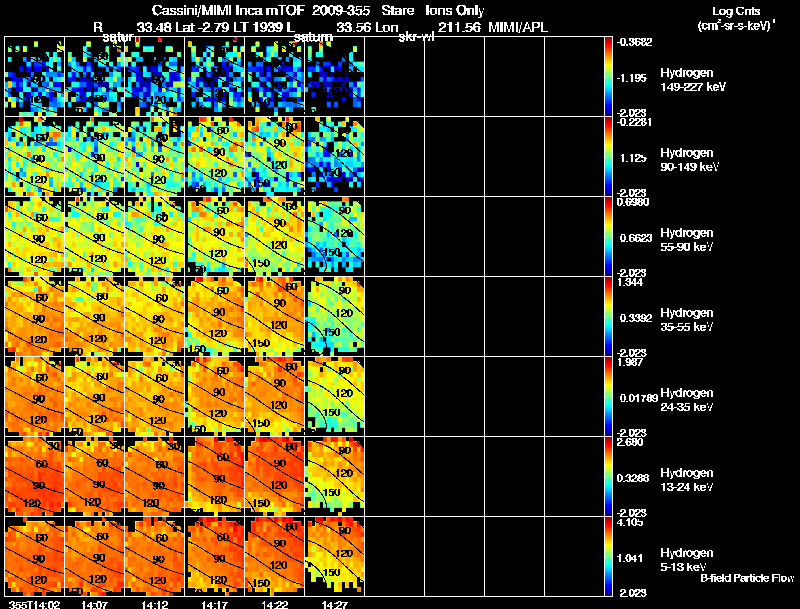This screenshot has width=800, height=609.
Task: Click the 'MIMI/APL' header text
Action: [x=518, y=27]
